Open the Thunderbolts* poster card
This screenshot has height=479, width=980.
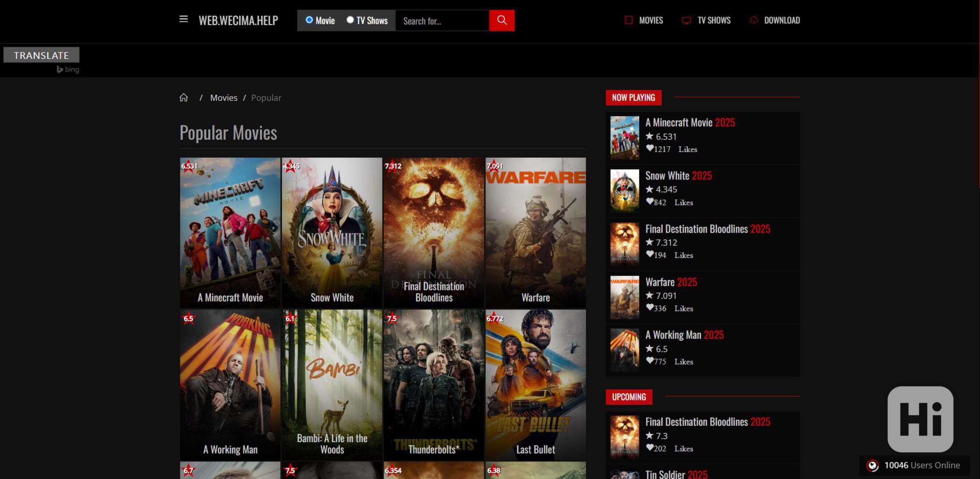click(x=434, y=385)
